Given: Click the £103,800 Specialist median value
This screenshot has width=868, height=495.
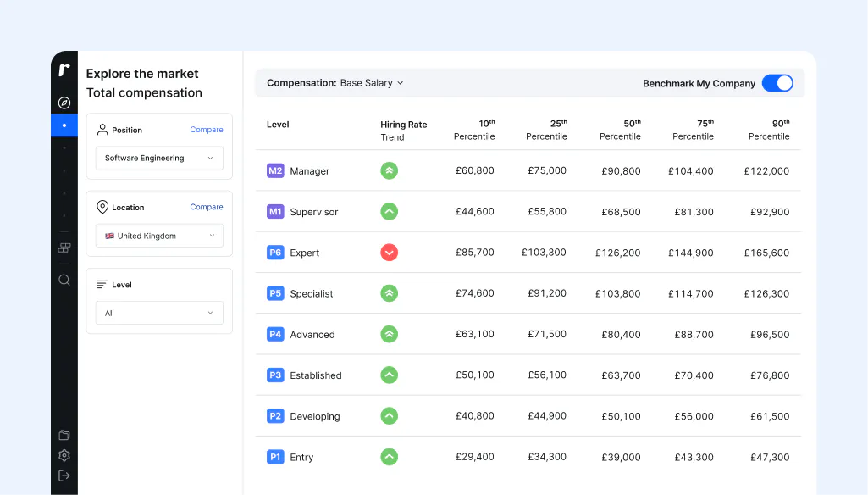Looking at the screenshot, I should pyautogui.click(x=618, y=294).
